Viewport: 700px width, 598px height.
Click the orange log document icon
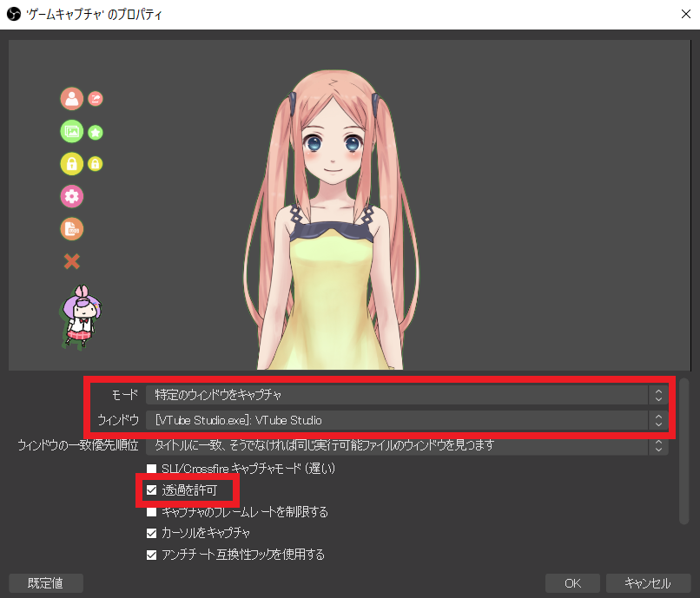[x=72, y=229]
